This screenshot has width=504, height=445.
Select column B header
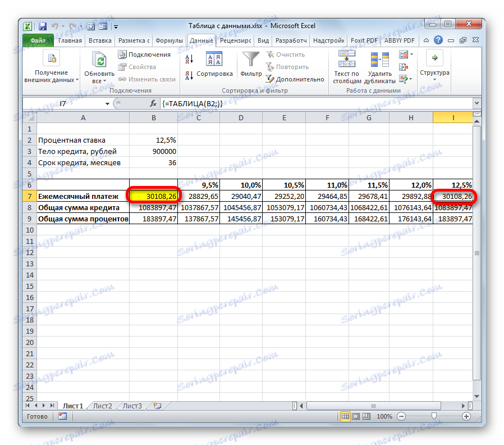coord(154,118)
